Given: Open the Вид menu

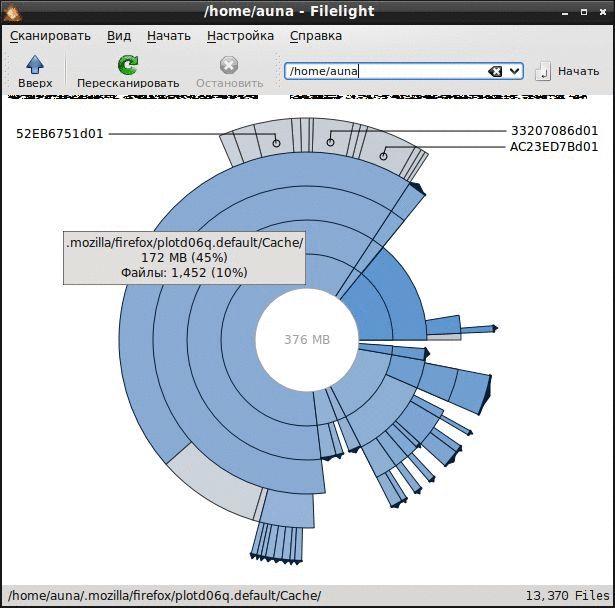Looking at the screenshot, I should click(119, 36).
